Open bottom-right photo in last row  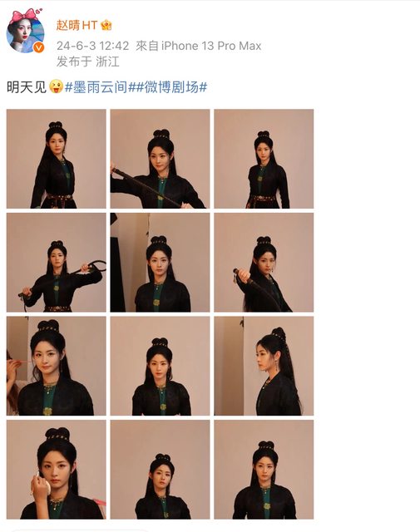(264, 470)
